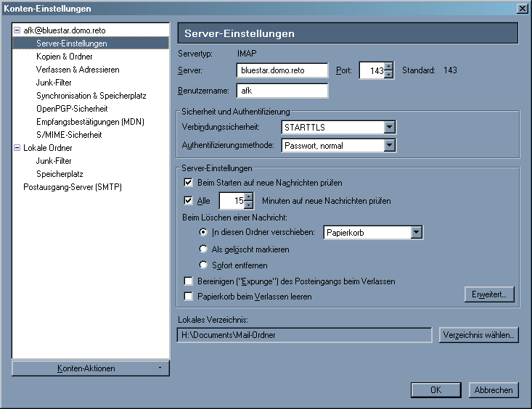Close the Konten-Einstellungen dialog
Image resolution: width=532 pixels, height=409 pixels.
pyautogui.click(x=521, y=8)
